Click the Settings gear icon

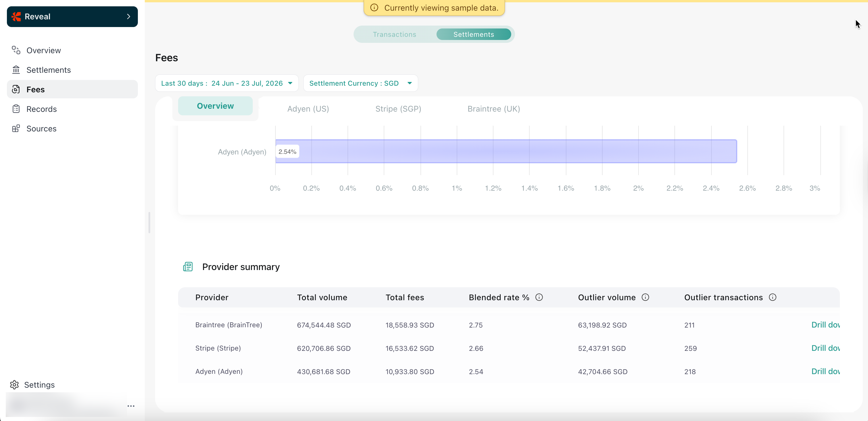14,385
